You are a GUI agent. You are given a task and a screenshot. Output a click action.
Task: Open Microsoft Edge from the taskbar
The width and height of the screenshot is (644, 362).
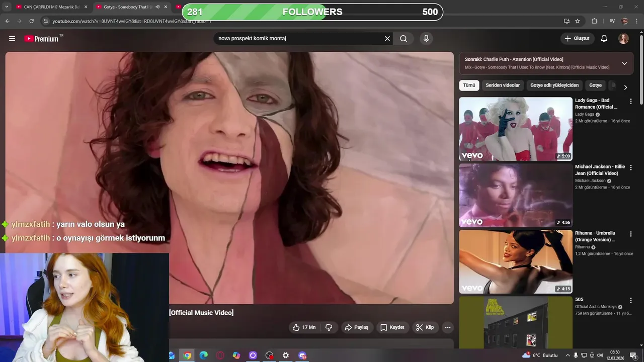(203, 355)
